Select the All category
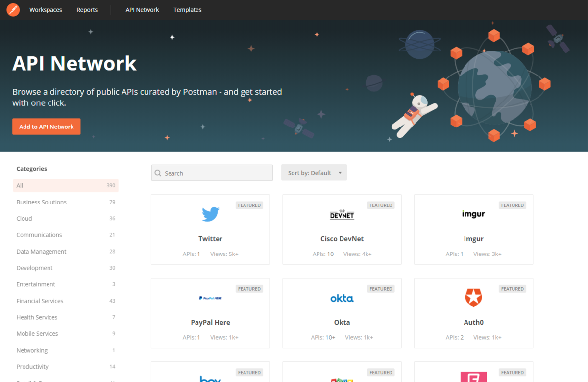 [x=66, y=185]
